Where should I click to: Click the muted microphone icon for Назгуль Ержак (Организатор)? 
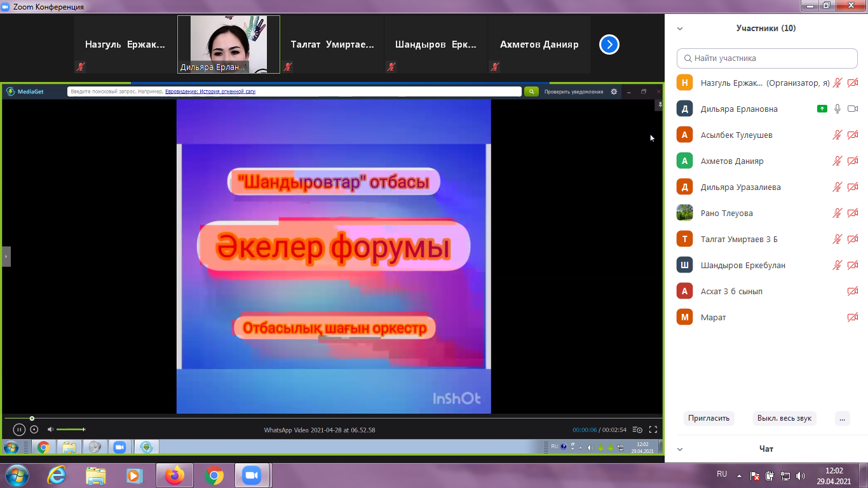pyautogui.click(x=837, y=83)
